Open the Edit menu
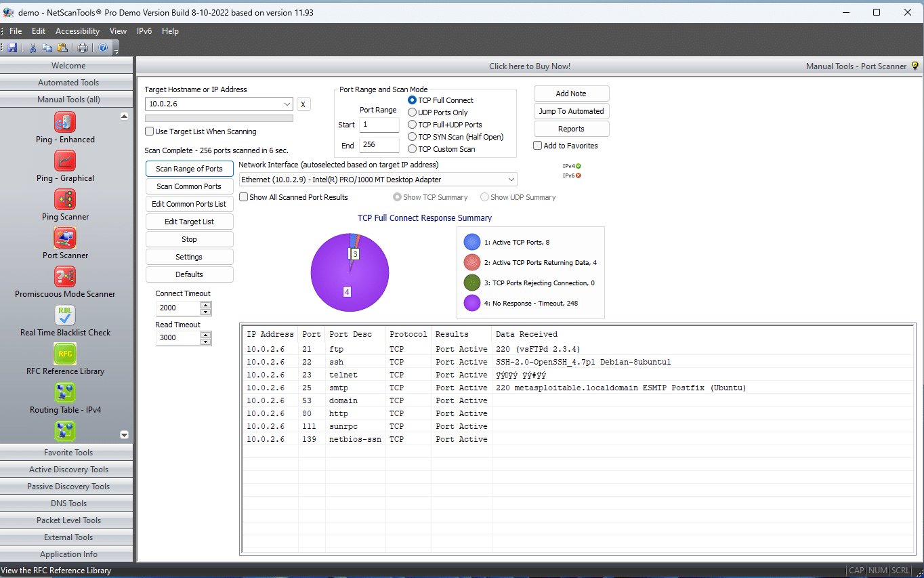Image resolution: width=924 pixels, height=578 pixels. [39, 31]
